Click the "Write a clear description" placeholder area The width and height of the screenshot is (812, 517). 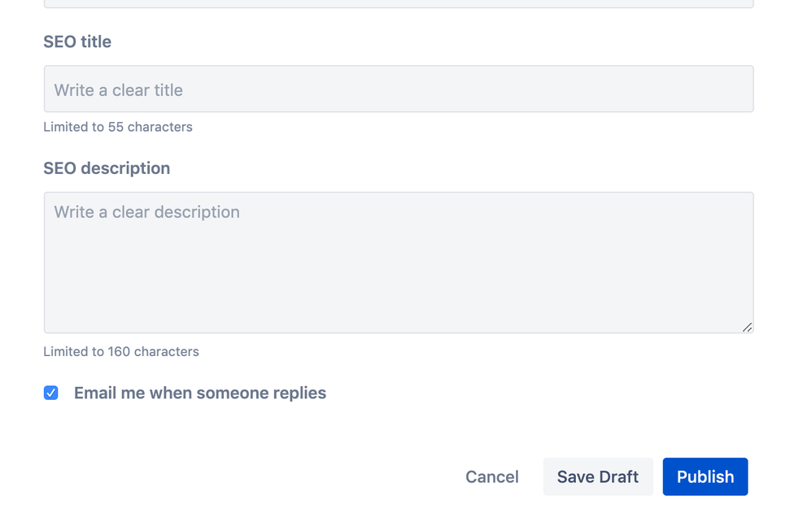coord(146,211)
